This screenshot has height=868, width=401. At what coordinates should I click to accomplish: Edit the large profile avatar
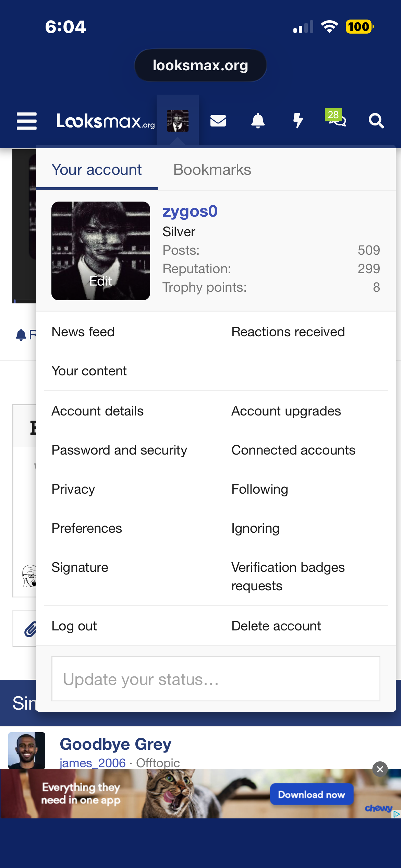tap(101, 251)
